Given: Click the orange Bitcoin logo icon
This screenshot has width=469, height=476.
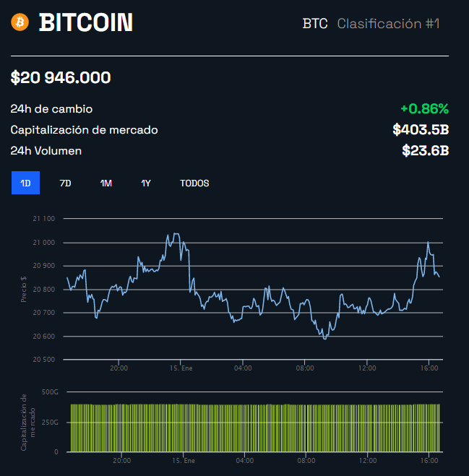Looking at the screenshot, I should click(x=20, y=22).
